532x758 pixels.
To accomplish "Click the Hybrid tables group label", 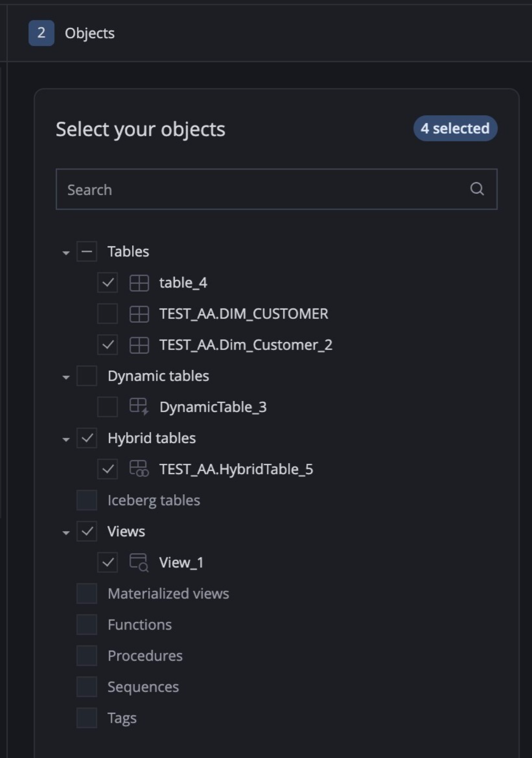I will tap(152, 438).
